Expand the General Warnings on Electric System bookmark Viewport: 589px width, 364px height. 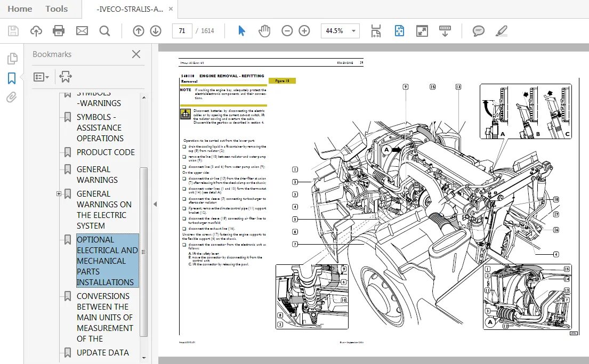59,194
